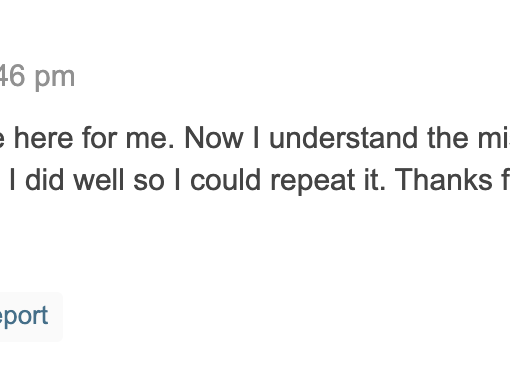Click the word "it." before "Thanks"
The image size is (510, 366).
click(x=375, y=180)
